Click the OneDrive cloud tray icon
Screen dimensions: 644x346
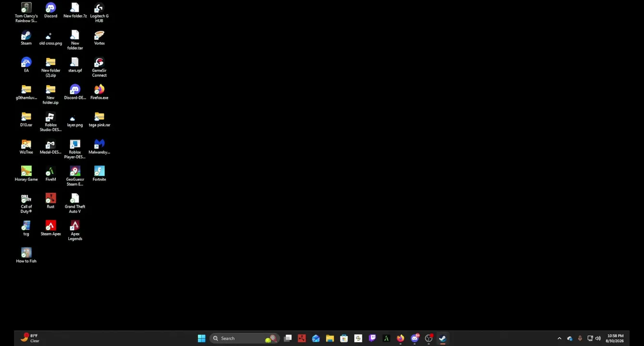point(570,338)
